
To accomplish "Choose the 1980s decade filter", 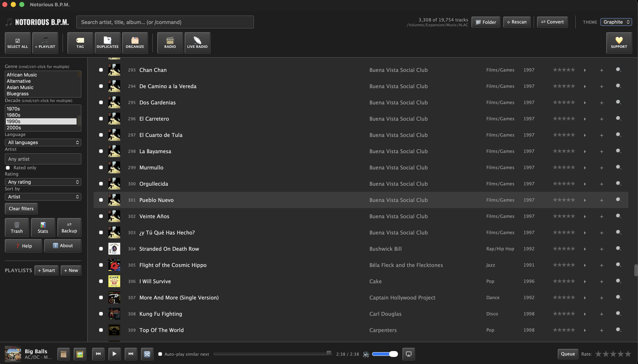I will point(41,115).
